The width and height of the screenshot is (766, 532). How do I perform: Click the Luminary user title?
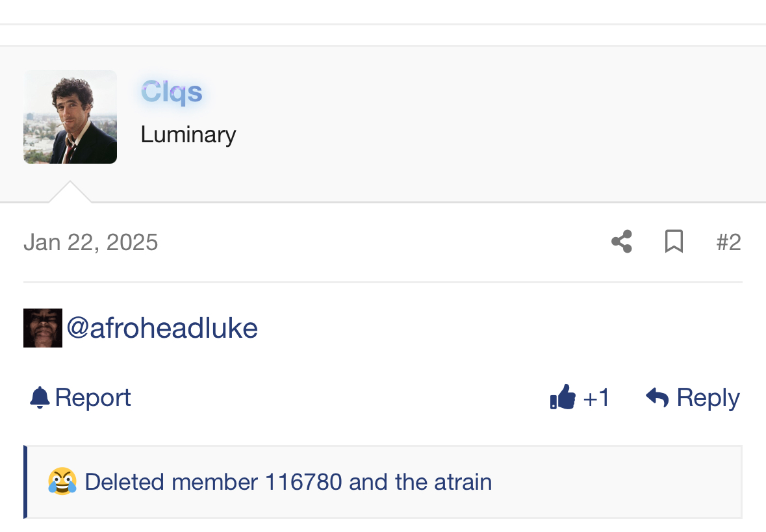(x=188, y=134)
